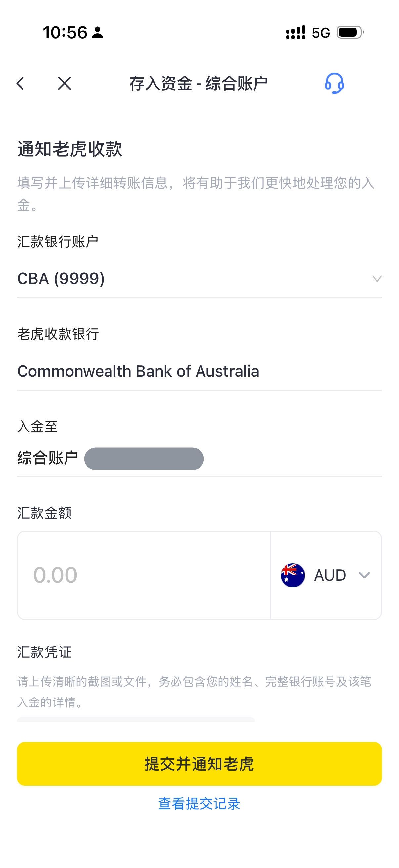
Task: Open 查看提交记录 submission history link
Action: (x=199, y=804)
